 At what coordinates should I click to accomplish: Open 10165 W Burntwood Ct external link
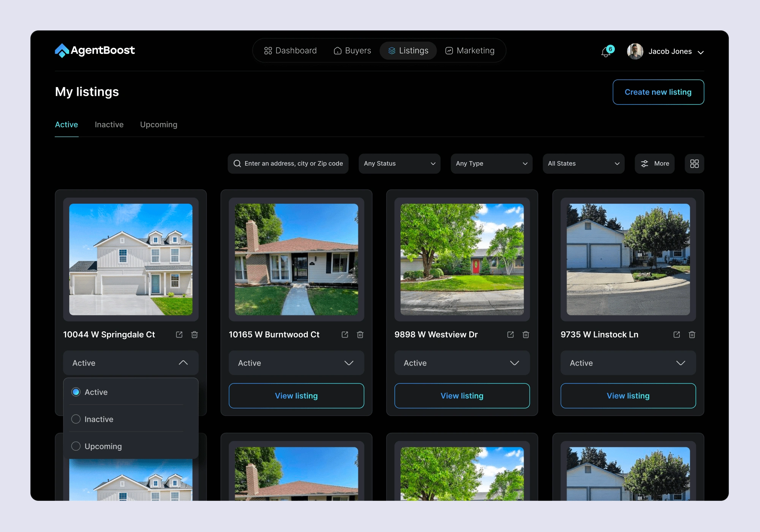(345, 335)
